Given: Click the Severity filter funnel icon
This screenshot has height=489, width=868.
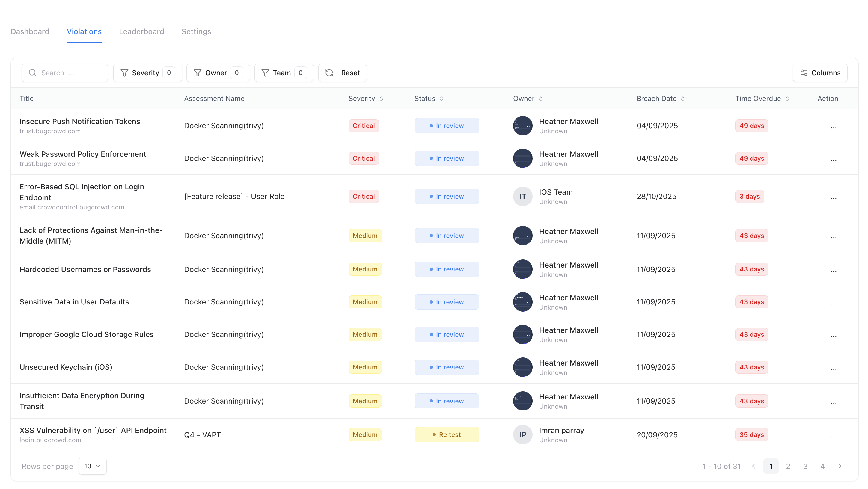Looking at the screenshot, I should (x=124, y=73).
